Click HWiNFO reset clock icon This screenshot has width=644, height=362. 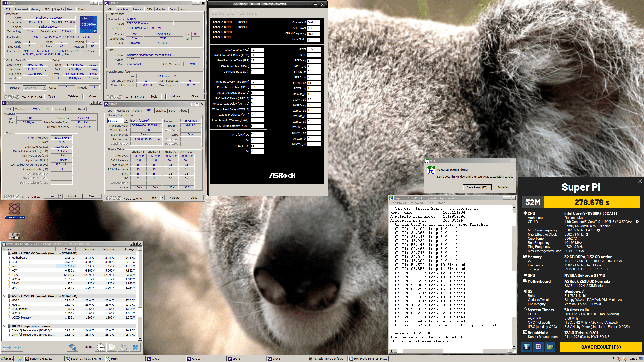point(101,347)
